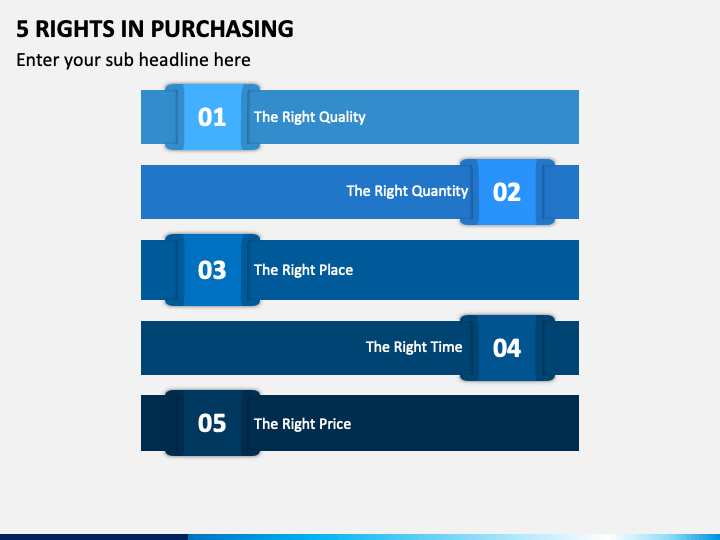The width and height of the screenshot is (720, 540).
Task: Select the 02 number badge
Action: pos(507,191)
